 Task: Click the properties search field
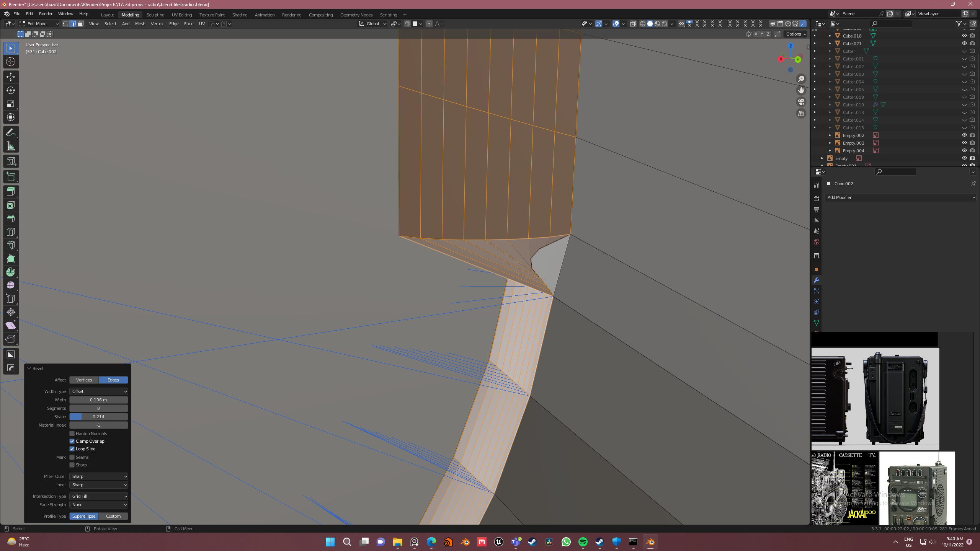(896, 172)
